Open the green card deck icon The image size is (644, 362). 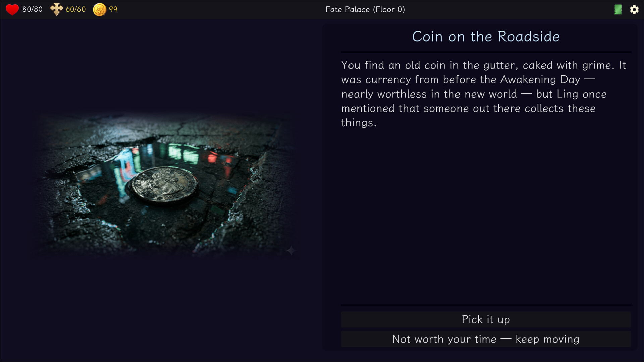point(618,9)
